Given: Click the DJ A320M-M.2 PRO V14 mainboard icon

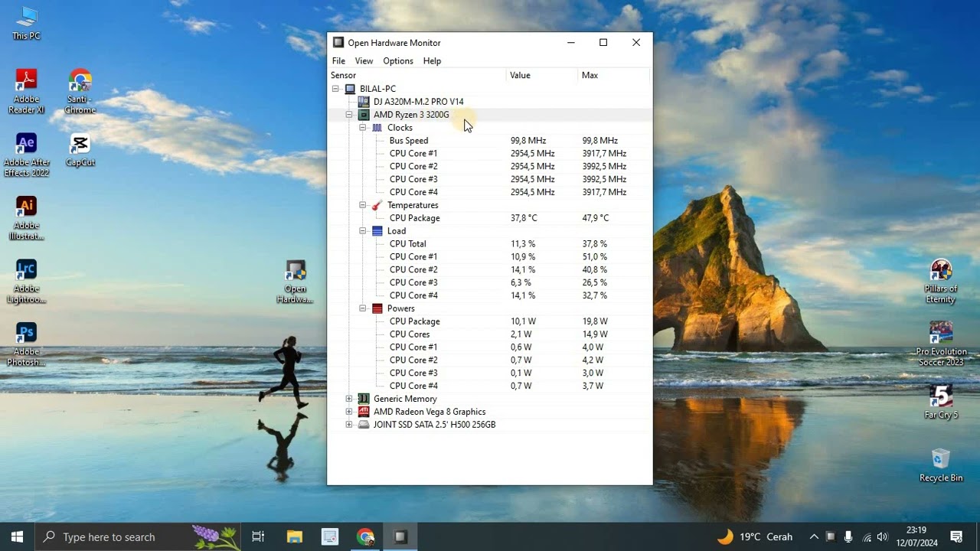Looking at the screenshot, I should point(364,102).
